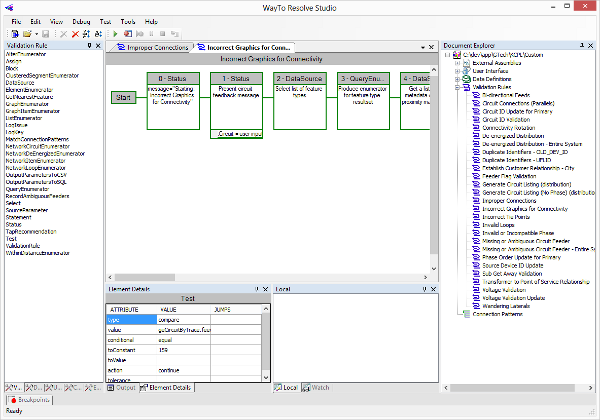
Task: Close the Validation Rule panel
Action: [98, 46]
